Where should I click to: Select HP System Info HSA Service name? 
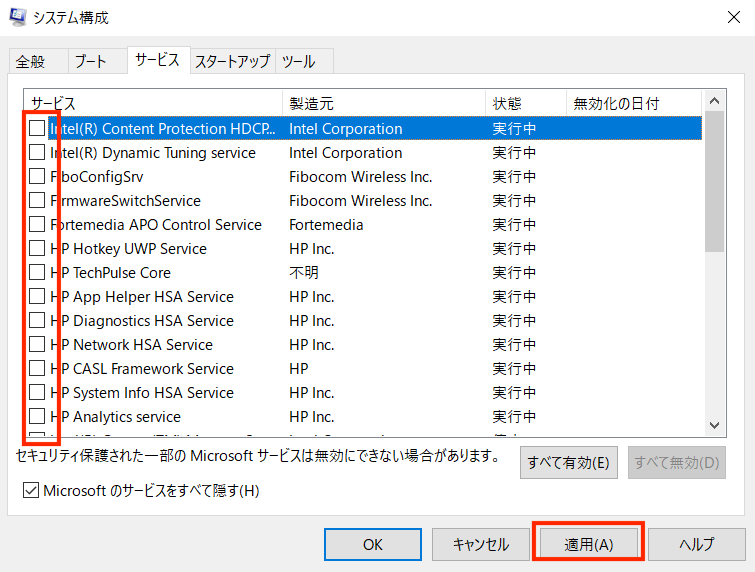(142, 393)
